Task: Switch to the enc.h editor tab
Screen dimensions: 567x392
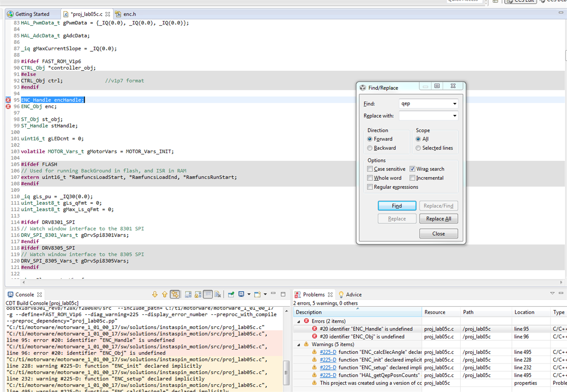Action: pyautogui.click(x=129, y=14)
